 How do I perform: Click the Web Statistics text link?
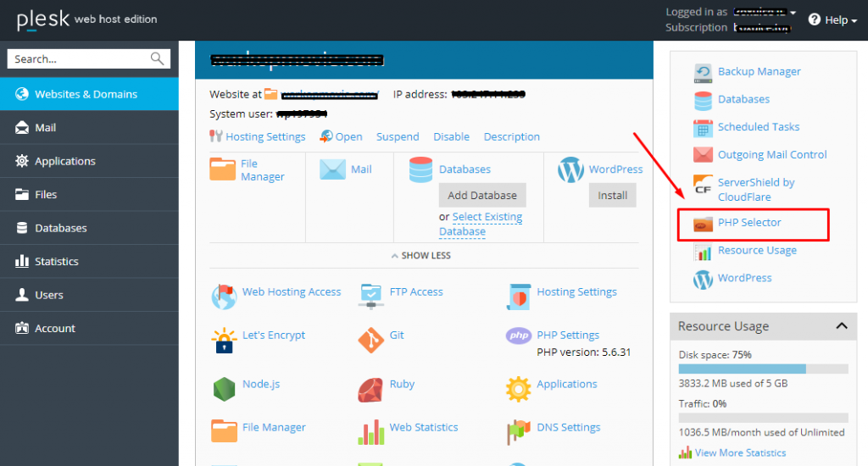click(x=424, y=427)
